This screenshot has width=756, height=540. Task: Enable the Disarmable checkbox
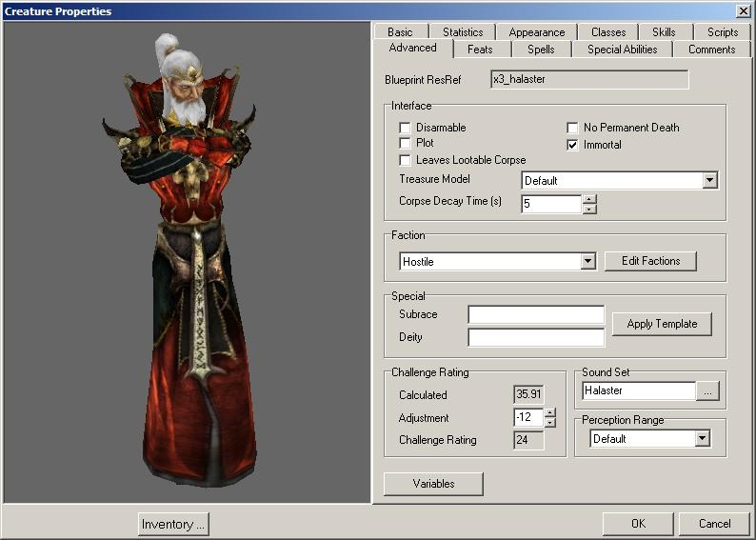point(405,128)
